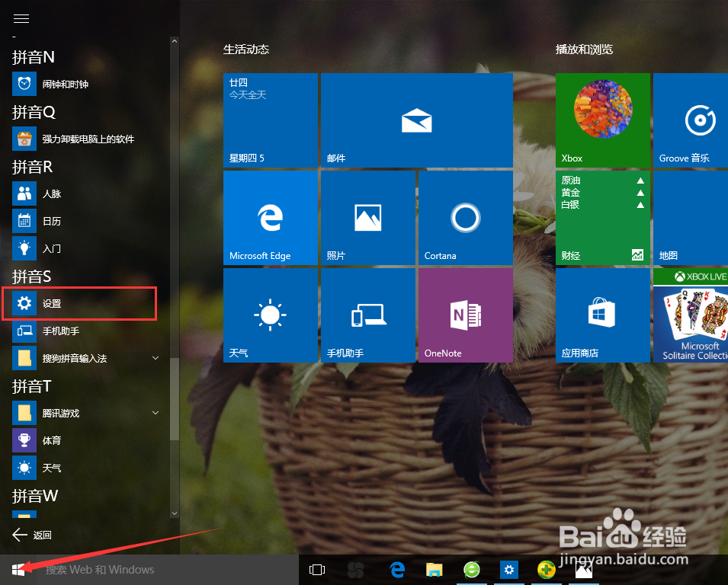Open Groove 音乐 tile
728x585 pixels.
pos(691,120)
